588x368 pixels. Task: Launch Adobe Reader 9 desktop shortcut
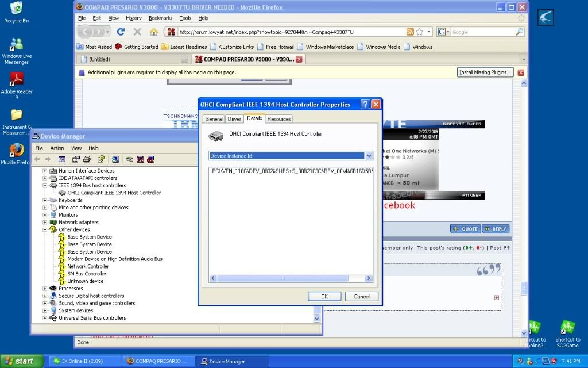16,86
